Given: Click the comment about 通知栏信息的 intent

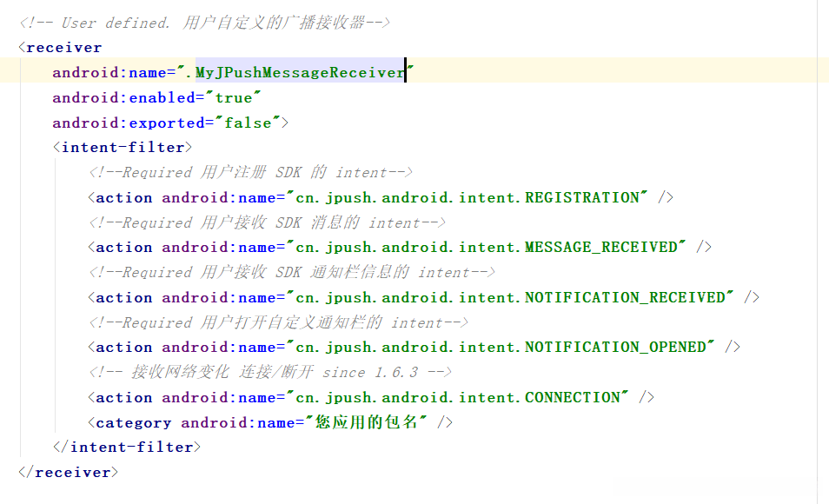Looking at the screenshot, I should click(x=292, y=272).
